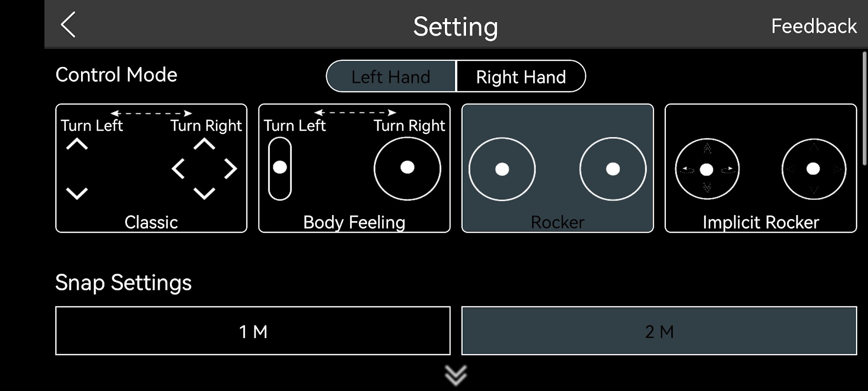
Task: Expand more settings with double chevron
Action: coord(456,375)
